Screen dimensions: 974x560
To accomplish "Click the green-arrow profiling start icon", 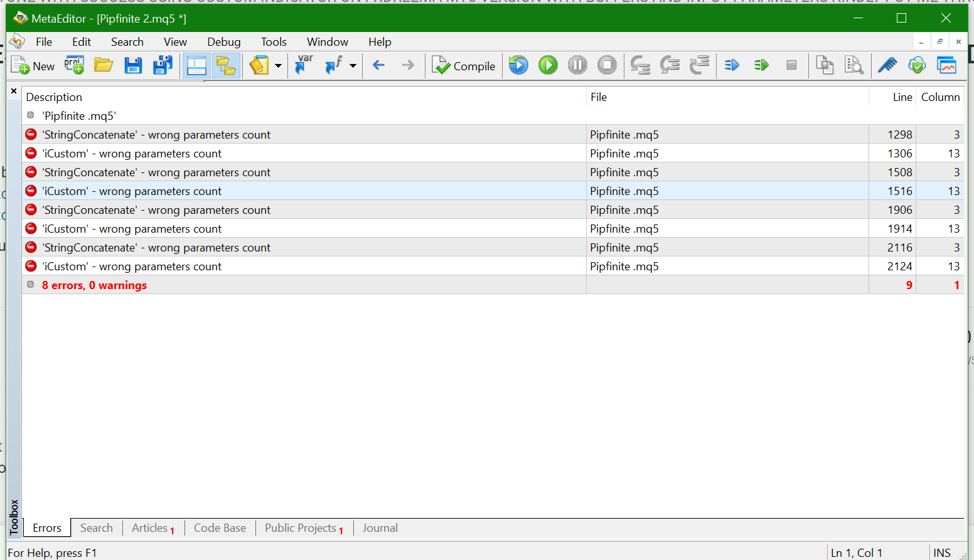I will tap(761, 65).
